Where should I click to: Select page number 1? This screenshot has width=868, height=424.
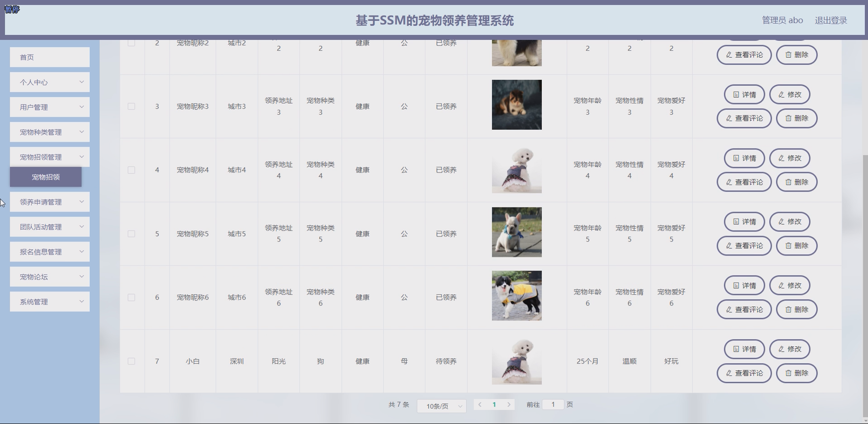[494, 404]
